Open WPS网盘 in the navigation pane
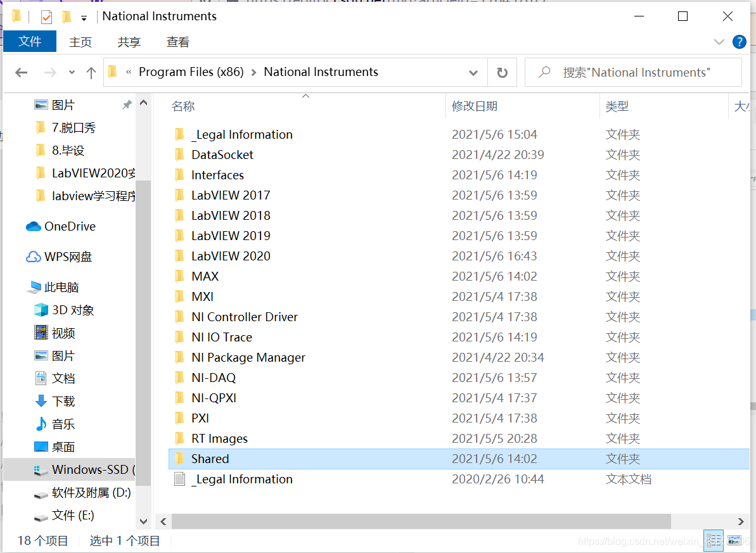756x553 pixels. [68, 257]
